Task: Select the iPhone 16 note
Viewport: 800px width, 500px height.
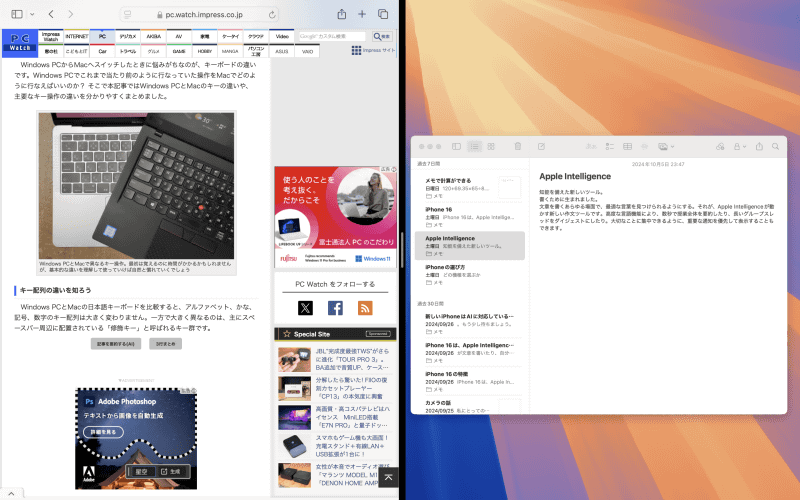Action: pos(469,217)
